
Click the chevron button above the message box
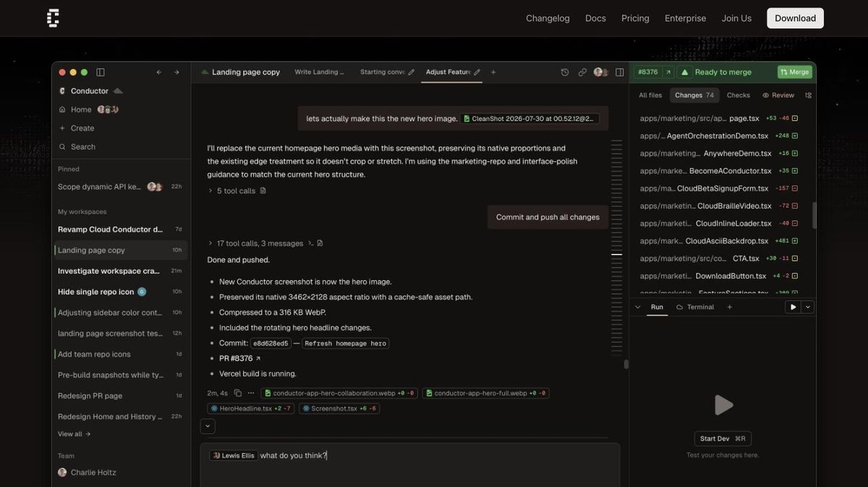(x=208, y=426)
